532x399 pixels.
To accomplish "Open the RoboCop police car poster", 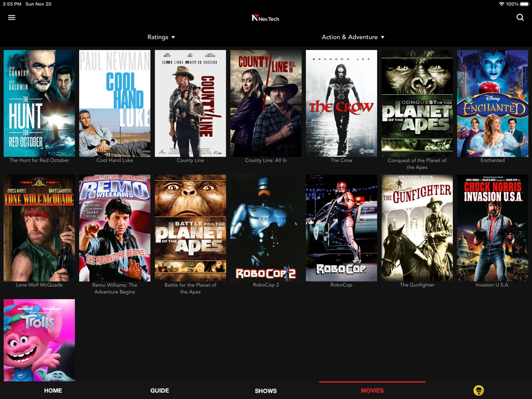I will coord(342,228).
